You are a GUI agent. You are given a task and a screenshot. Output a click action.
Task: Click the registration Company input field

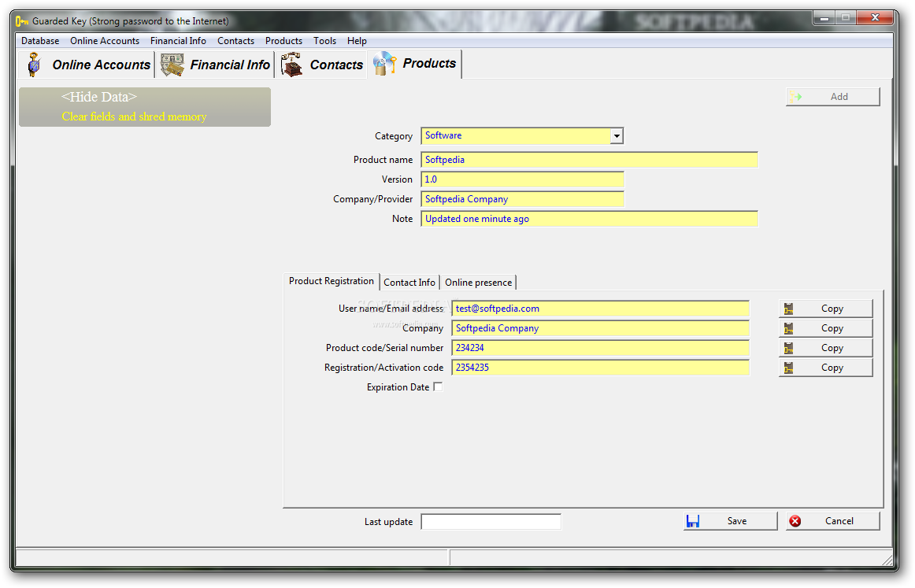tap(601, 328)
